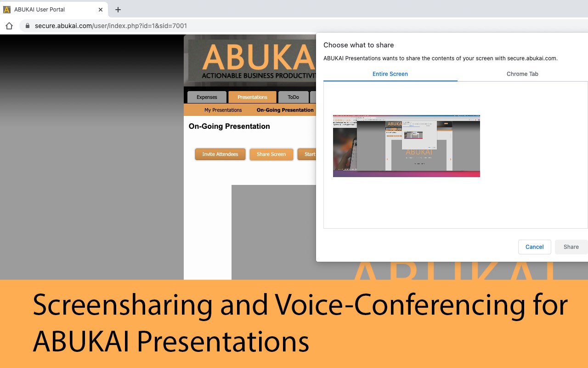Click the ABUKAI favicon on the browser tab

pos(7,9)
